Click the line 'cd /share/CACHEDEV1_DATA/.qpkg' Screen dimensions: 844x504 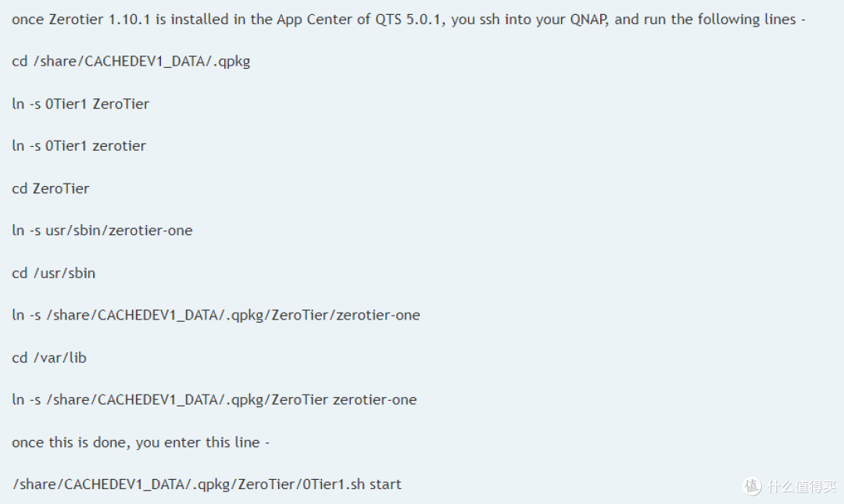(x=131, y=62)
